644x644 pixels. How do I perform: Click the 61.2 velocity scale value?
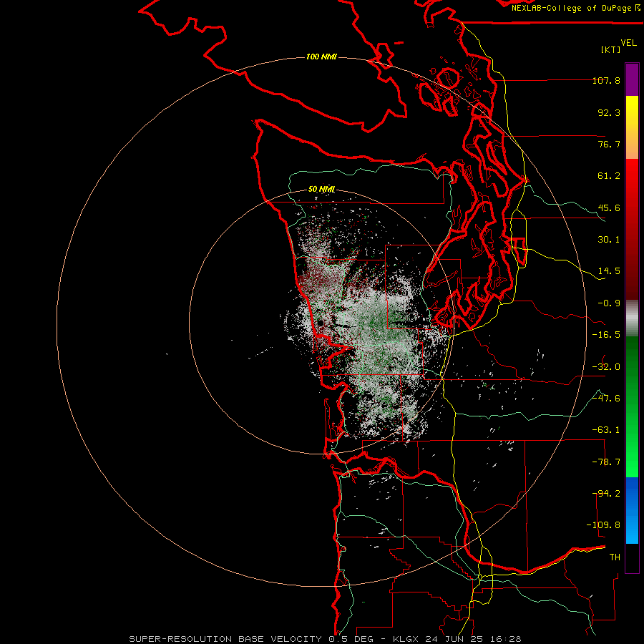[609, 176]
